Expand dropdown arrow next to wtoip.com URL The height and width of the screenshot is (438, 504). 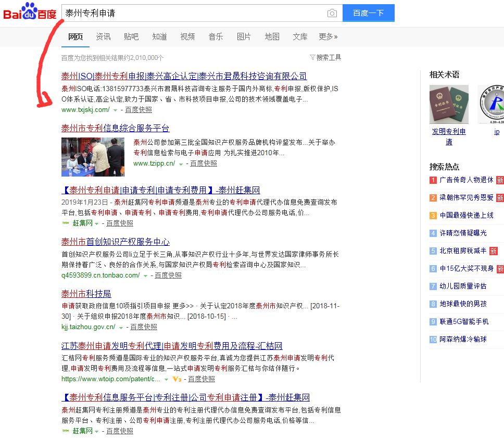click(166, 380)
